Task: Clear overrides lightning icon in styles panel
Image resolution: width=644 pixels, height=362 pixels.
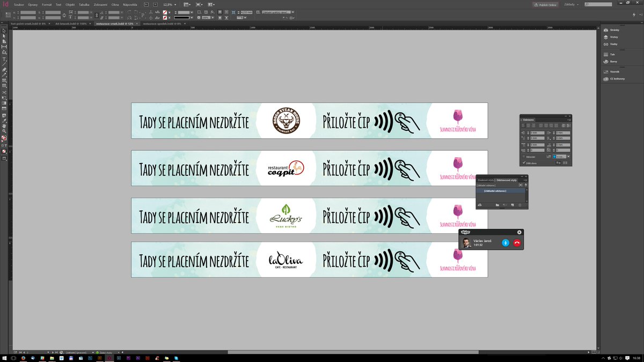Action: click(x=526, y=185)
